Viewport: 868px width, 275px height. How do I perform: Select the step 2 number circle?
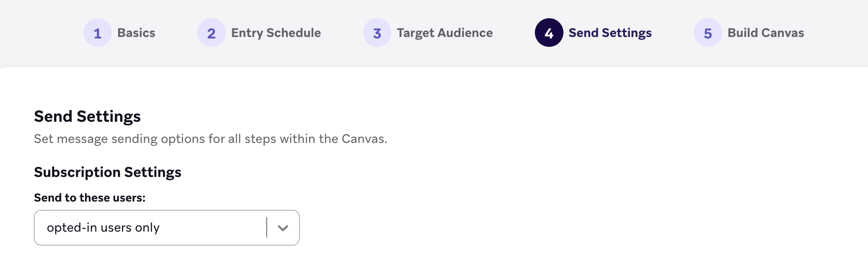(211, 33)
